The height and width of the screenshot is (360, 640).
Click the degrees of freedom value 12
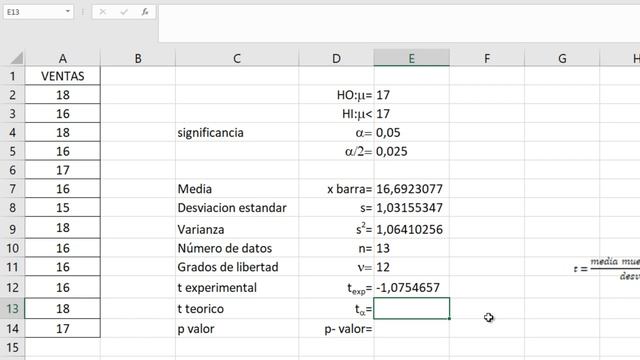coord(411,267)
